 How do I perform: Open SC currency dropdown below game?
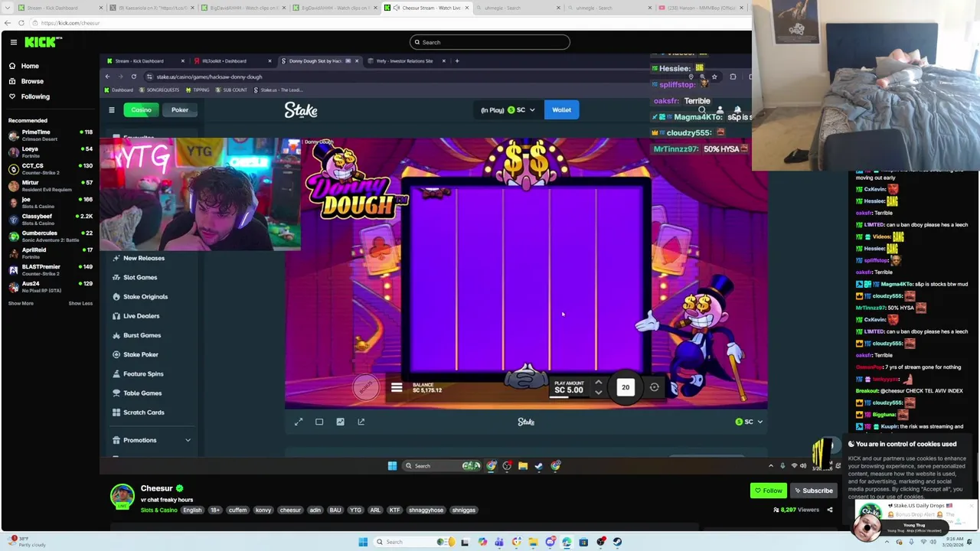[749, 422]
